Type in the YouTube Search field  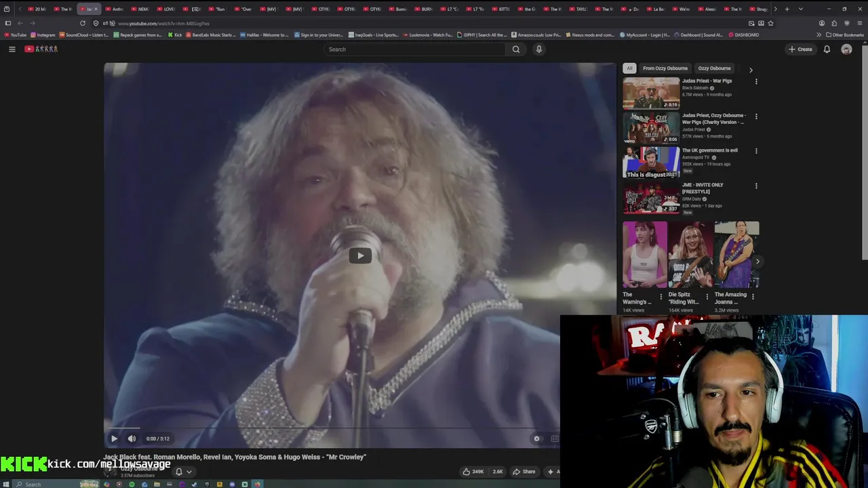point(415,49)
